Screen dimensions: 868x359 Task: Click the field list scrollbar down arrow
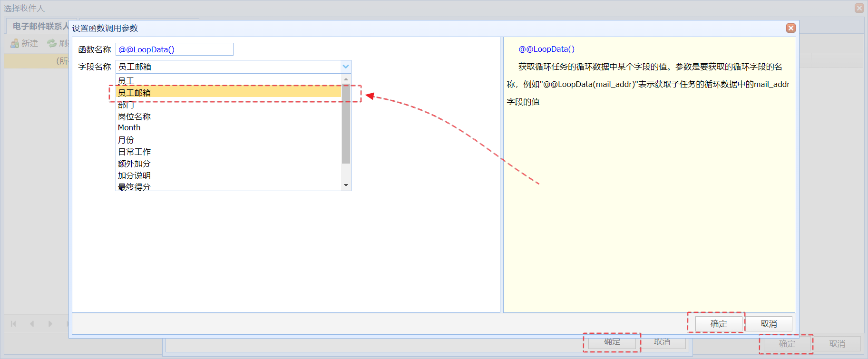point(346,185)
